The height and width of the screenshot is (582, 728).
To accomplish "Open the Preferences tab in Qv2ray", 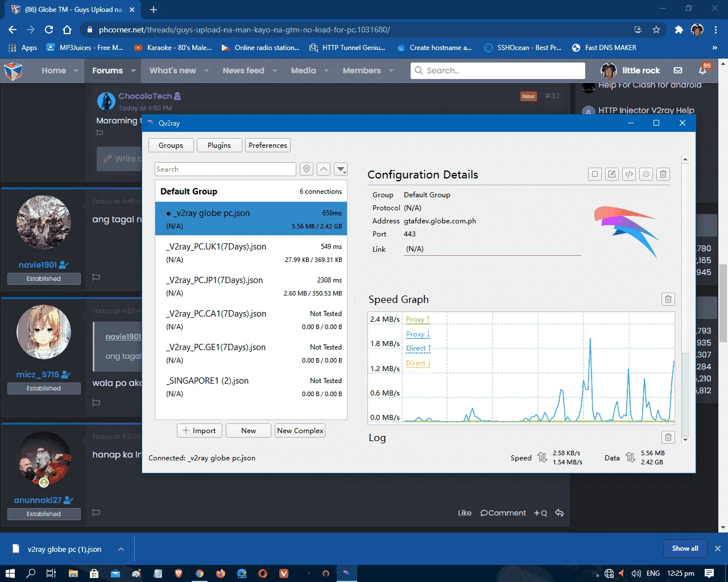I will point(268,145).
